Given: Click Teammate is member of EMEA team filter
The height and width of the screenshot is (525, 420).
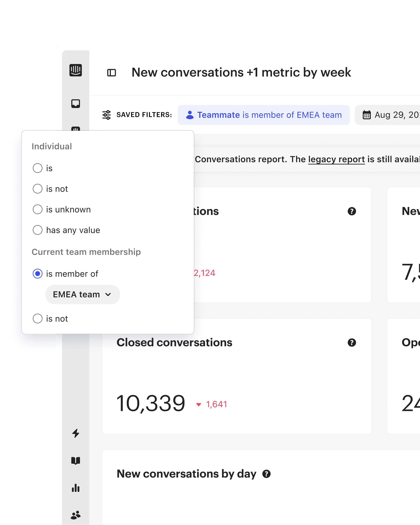Looking at the screenshot, I should point(264,115).
